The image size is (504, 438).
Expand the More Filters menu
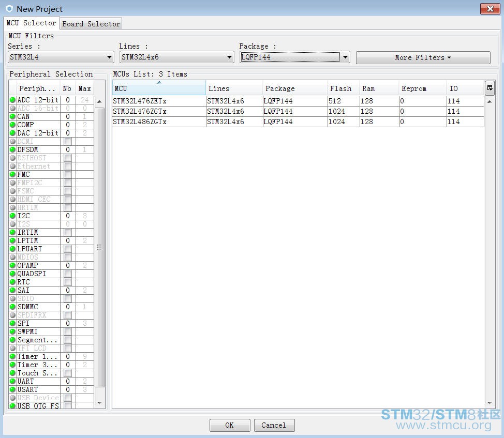click(x=423, y=57)
